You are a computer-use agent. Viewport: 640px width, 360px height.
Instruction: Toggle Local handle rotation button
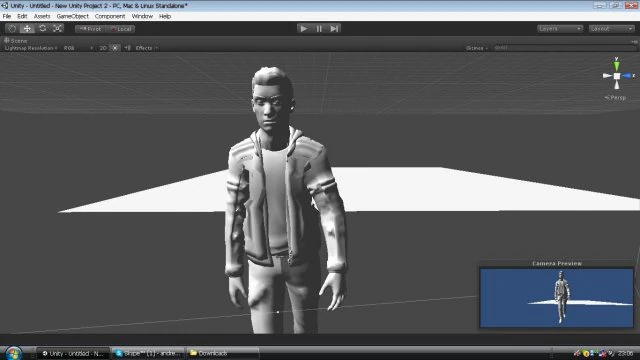pos(120,29)
